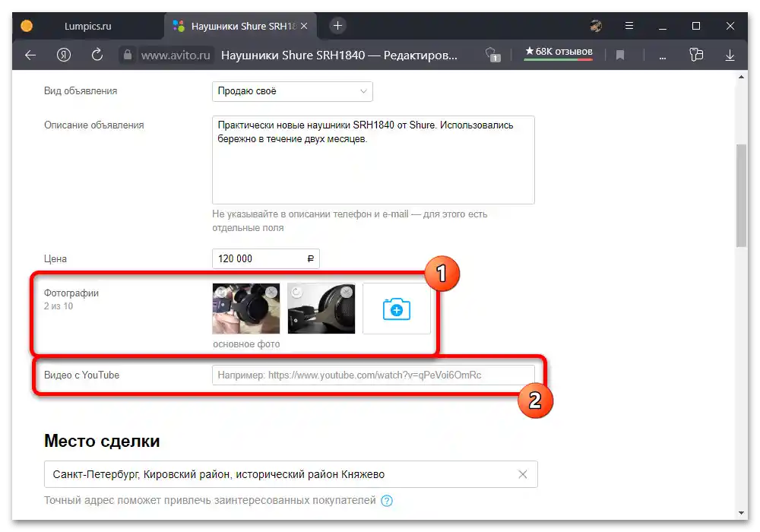The width and height of the screenshot is (760, 532).
Task: Expand the Вид объявления dropdown
Action: (293, 91)
